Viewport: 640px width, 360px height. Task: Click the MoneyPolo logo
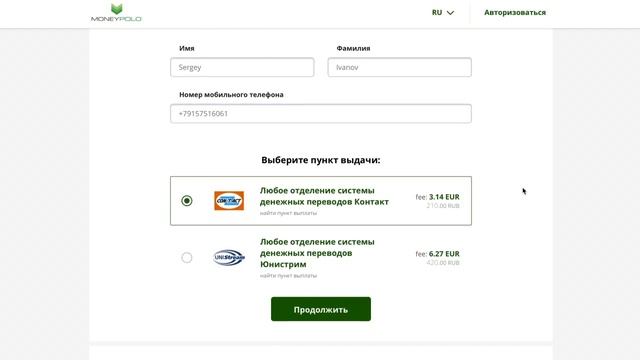[116, 13]
